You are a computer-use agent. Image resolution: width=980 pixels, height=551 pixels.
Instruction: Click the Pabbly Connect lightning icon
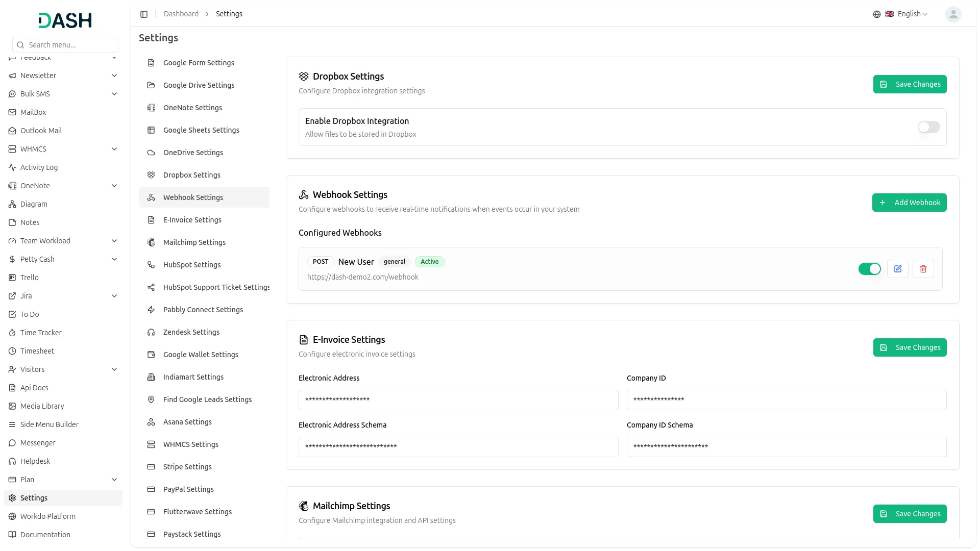click(x=151, y=310)
